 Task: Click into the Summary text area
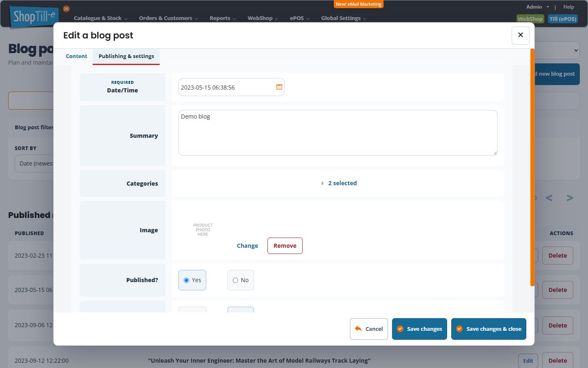tap(338, 133)
